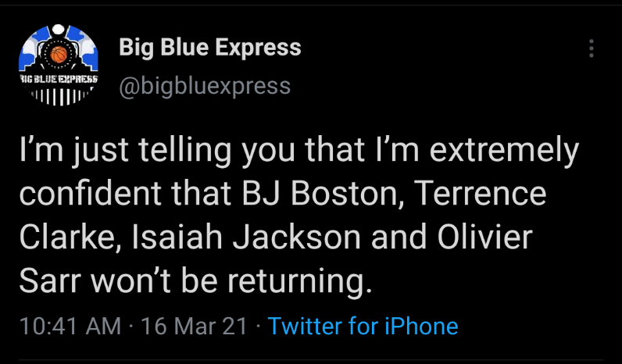
Task: Click the Twitter for iPhone source link
Action: 363,325
